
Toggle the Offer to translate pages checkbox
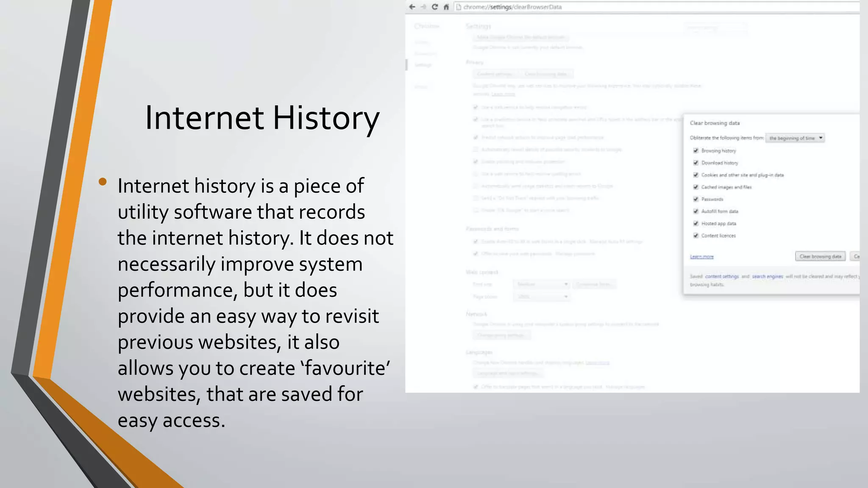point(476,387)
